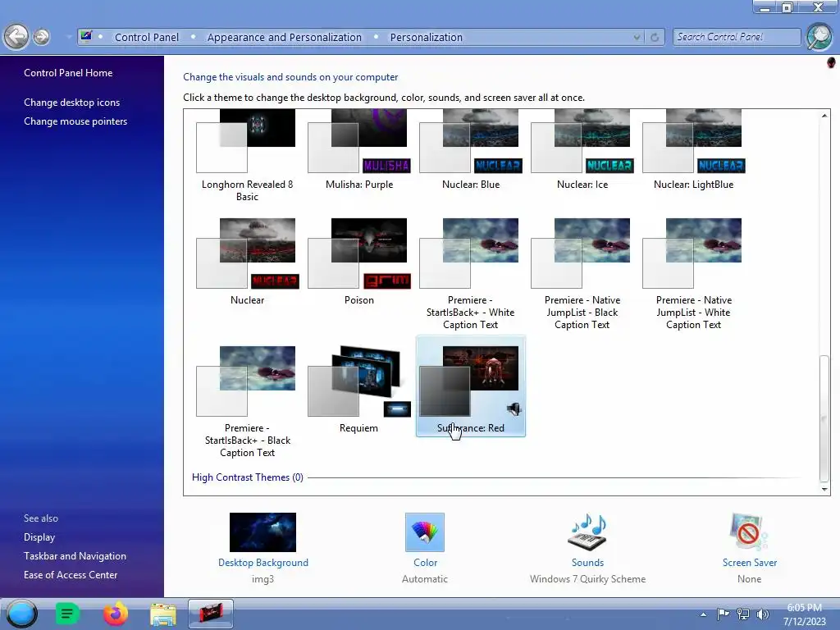The width and height of the screenshot is (840, 630).
Task: Open Change desktop icons link
Action: click(x=72, y=103)
